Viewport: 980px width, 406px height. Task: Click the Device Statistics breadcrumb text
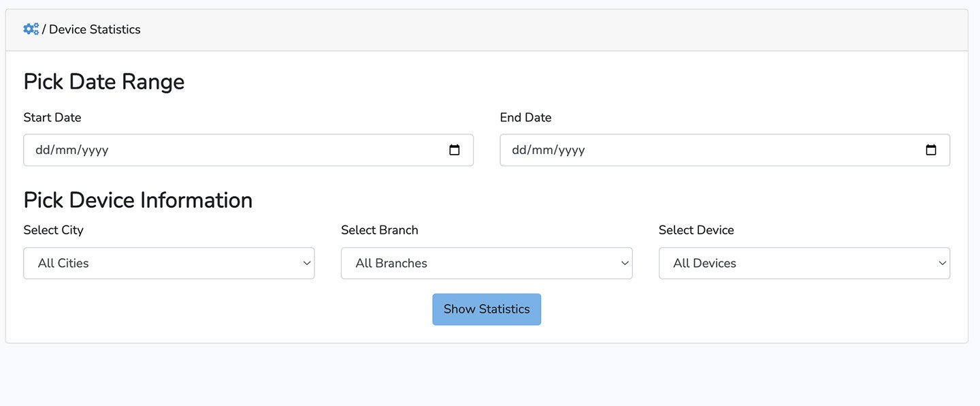point(95,29)
